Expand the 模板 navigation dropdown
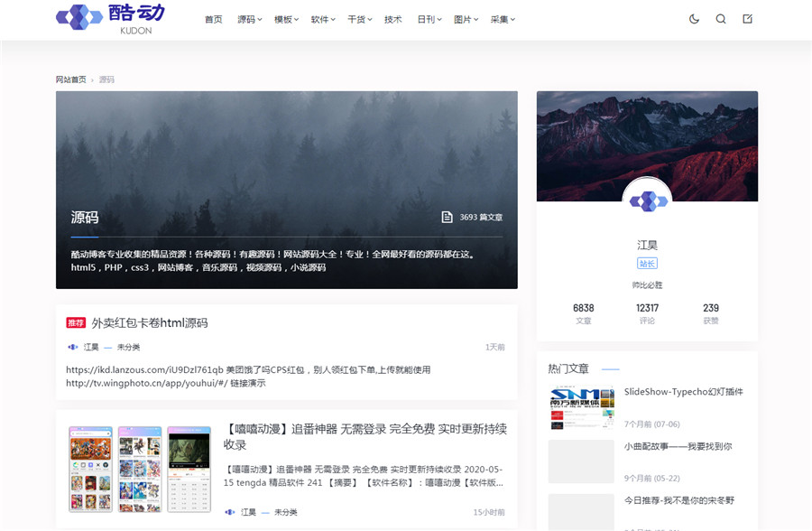This screenshot has height=531, width=812. tap(286, 19)
